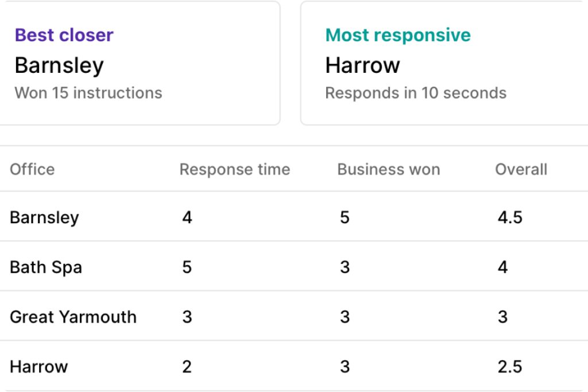Click Harrow's response time score 2
The height and width of the screenshot is (392, 588).
pos(187,367)
